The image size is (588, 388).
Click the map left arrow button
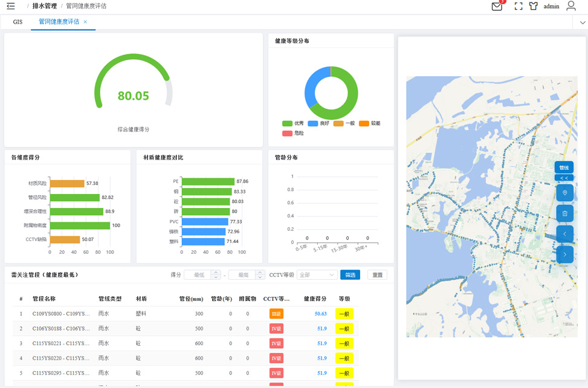click(x=564, y=234)
